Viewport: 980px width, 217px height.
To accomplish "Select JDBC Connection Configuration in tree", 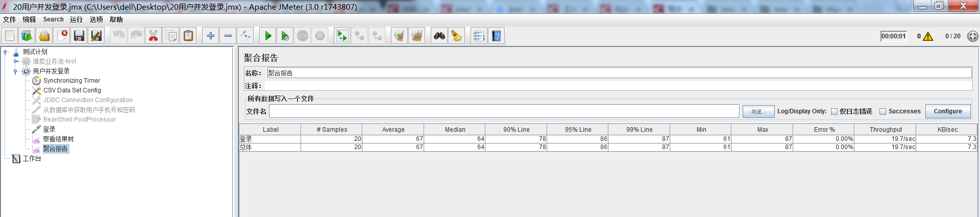I will tap(88, 100).
